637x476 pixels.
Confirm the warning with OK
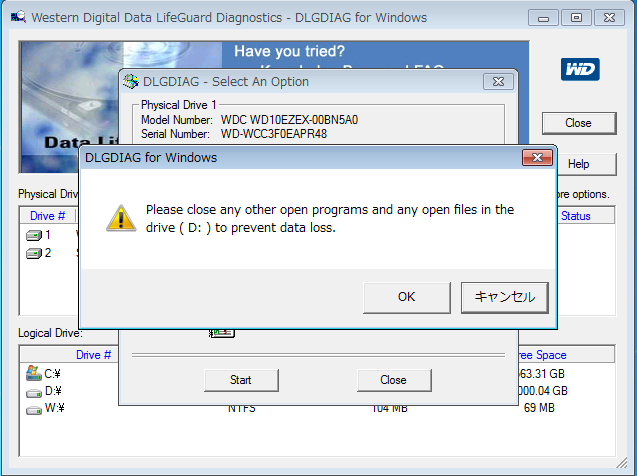(407, 297)
